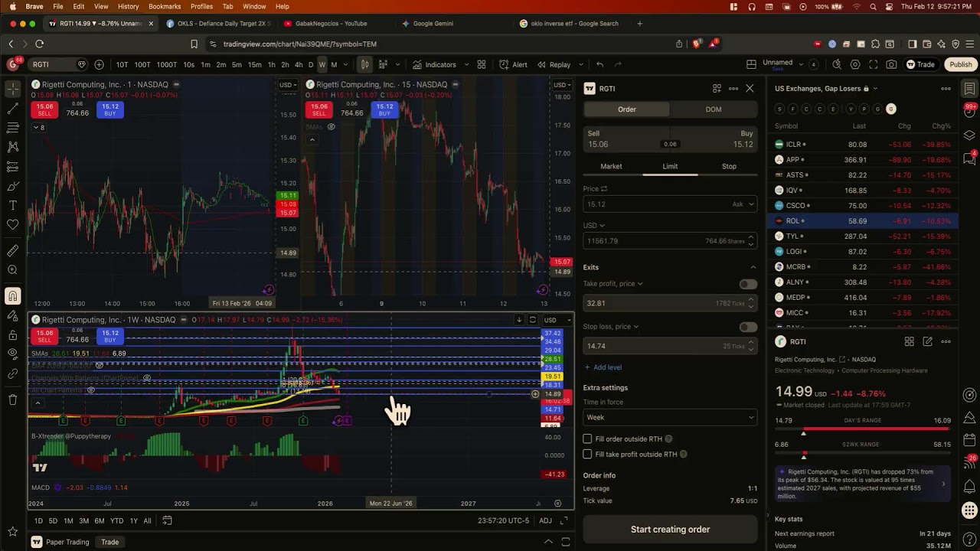Toggle ADJ adjusted data setting
This screenshot has height=551, width=980.
545,521
